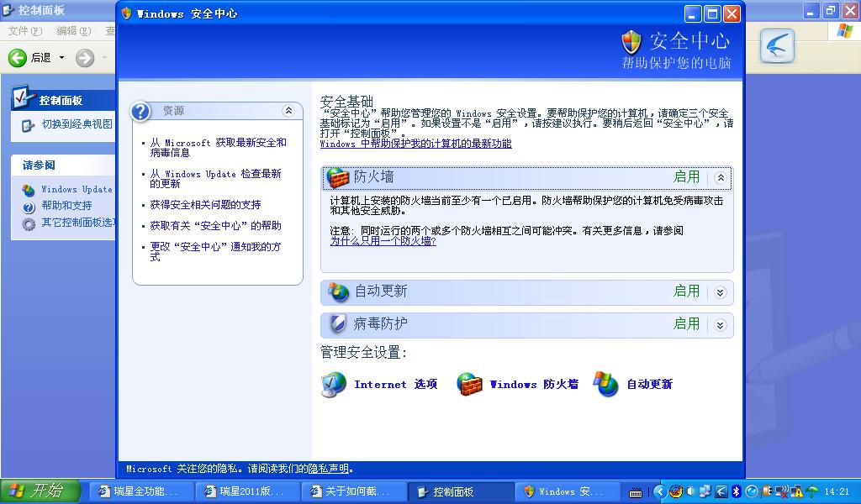Click the virus protection 启用 status text

pos(686,324)
